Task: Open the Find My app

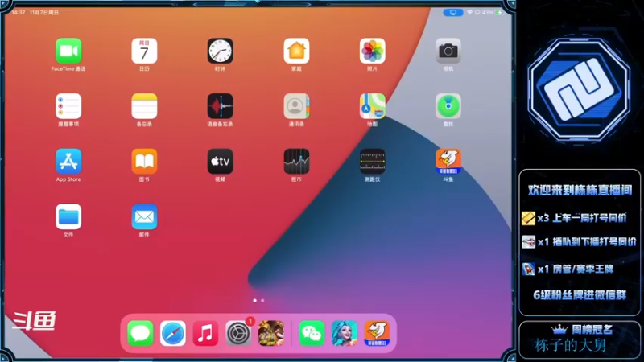Action: [x=448, y=106]
